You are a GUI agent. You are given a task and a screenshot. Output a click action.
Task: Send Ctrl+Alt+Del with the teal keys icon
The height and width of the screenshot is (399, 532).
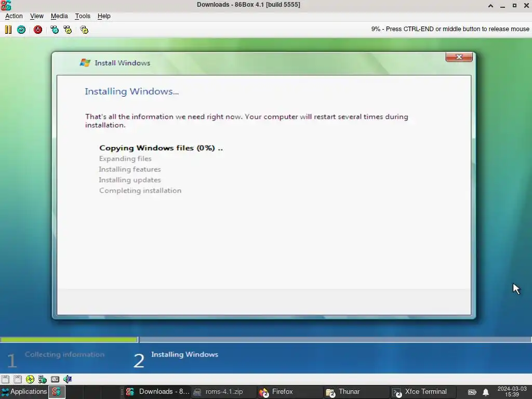[x=54, y=30]
